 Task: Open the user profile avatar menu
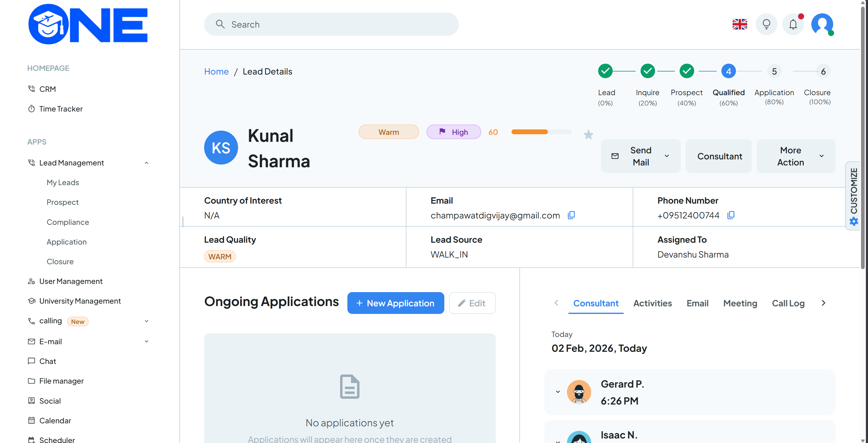822,24
